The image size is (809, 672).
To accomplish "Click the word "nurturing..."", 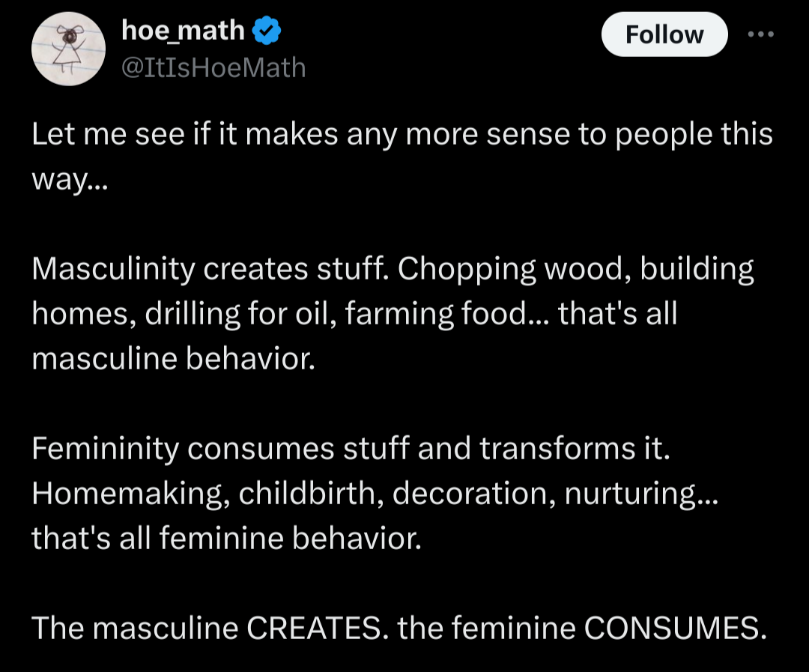I will pyautogui.click(x=641, y=494).
